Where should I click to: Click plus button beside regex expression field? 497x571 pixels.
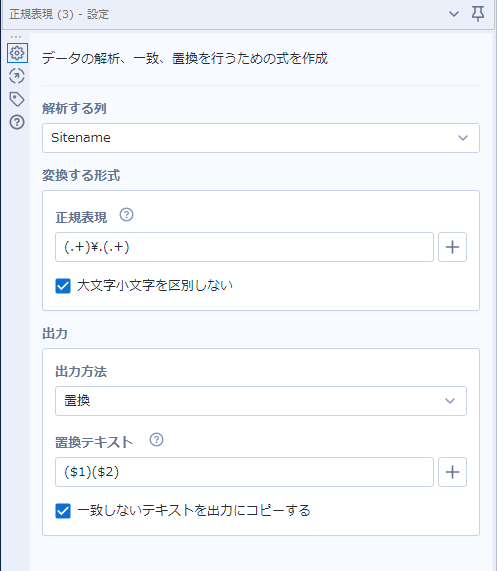point(452,247)
